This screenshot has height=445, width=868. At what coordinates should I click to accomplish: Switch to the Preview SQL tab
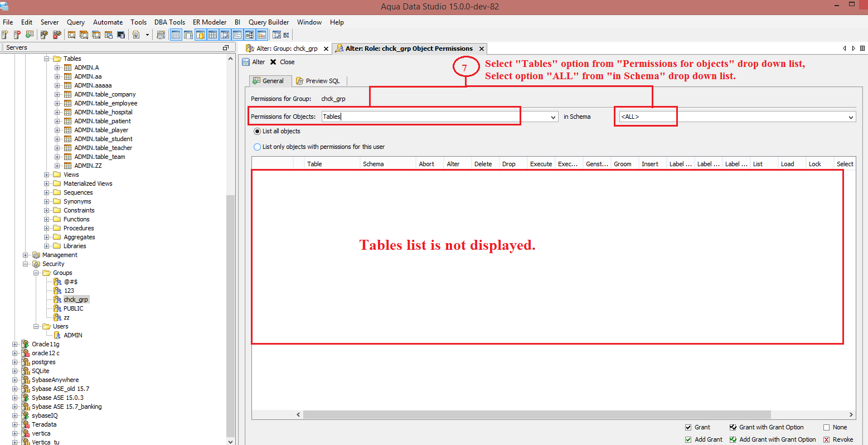click(x=318, y=81)
